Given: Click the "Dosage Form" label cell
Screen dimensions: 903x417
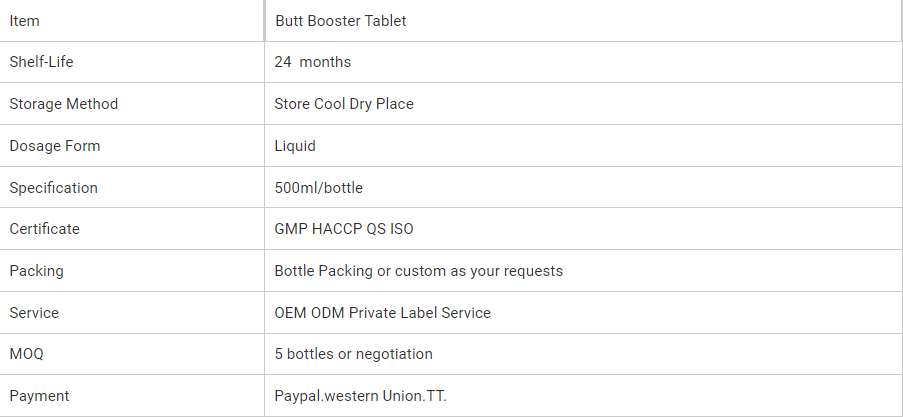Looking at the screenshot, I should [55, 146].
